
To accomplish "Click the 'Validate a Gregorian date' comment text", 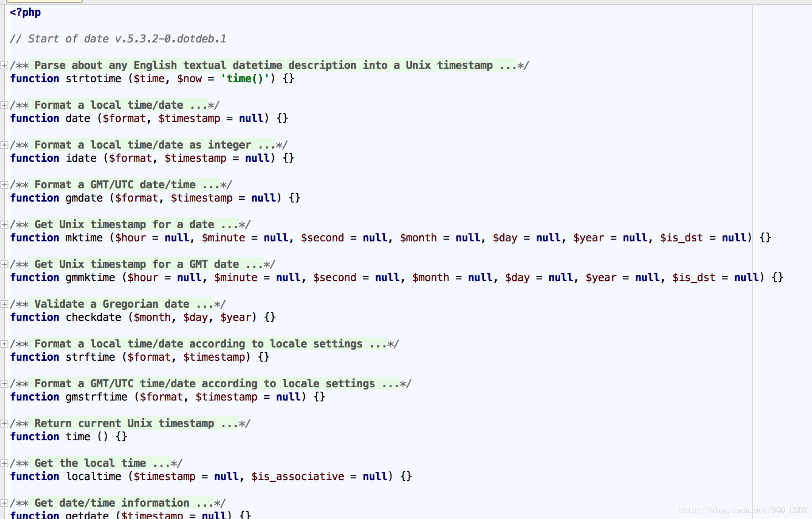I will click(121, 304).
